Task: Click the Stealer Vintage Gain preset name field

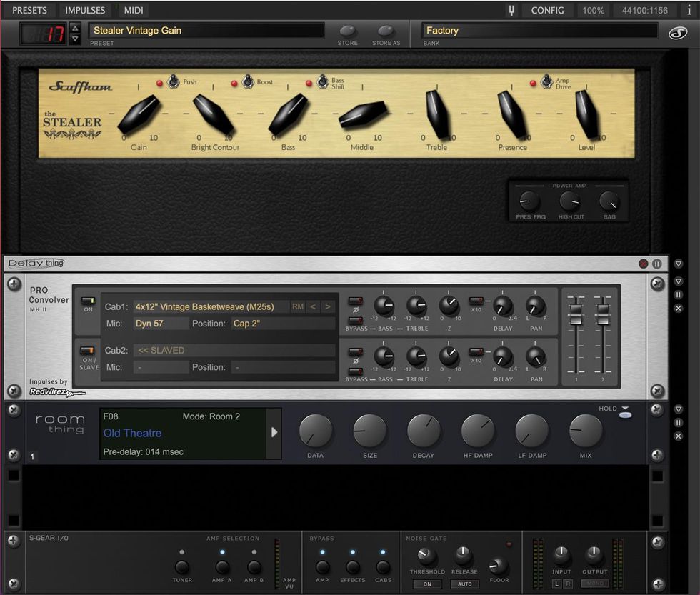Action: coord(207,30)
